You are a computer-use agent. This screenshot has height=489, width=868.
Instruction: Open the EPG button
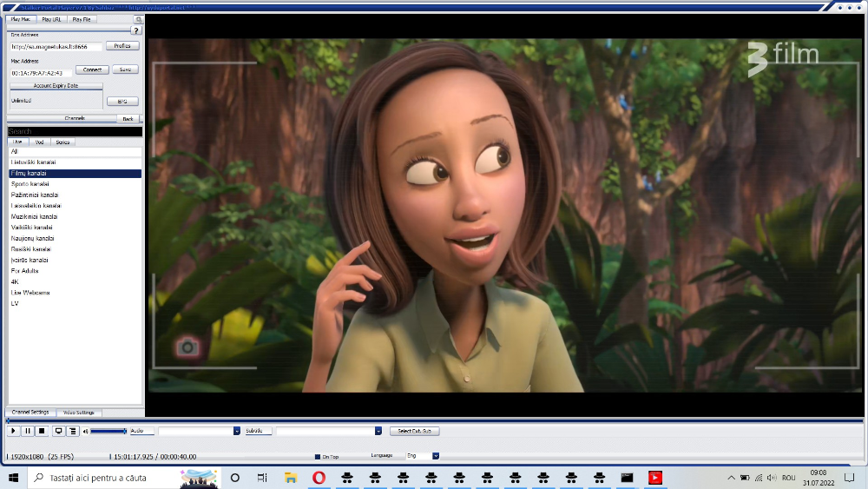click(122, 102)
